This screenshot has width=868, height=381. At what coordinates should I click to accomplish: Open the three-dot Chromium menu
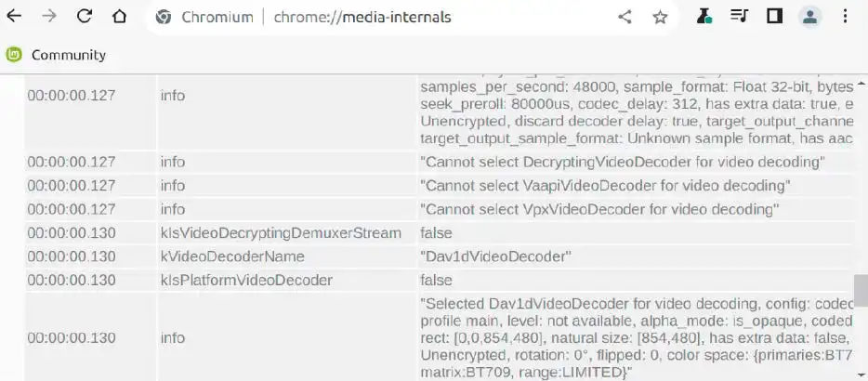(x=844, y=17)
